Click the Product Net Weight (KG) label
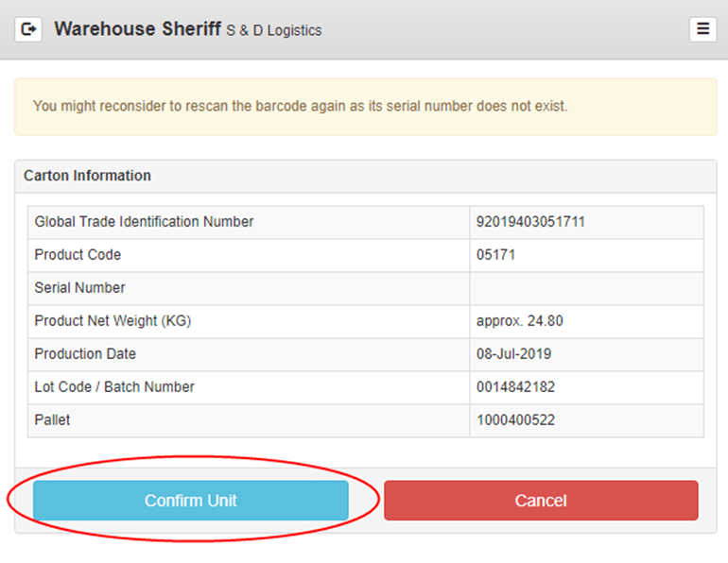 [x=113, y=321]
